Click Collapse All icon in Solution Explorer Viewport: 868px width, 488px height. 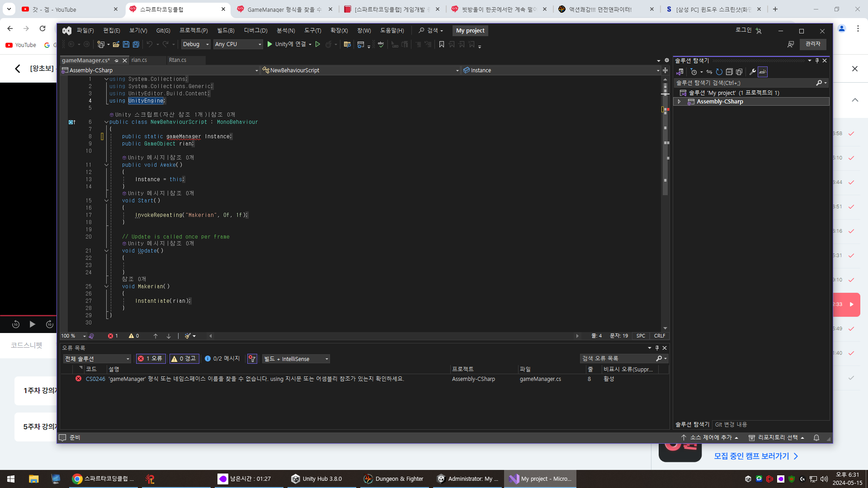pyautogui.click(x=729, y=72)
